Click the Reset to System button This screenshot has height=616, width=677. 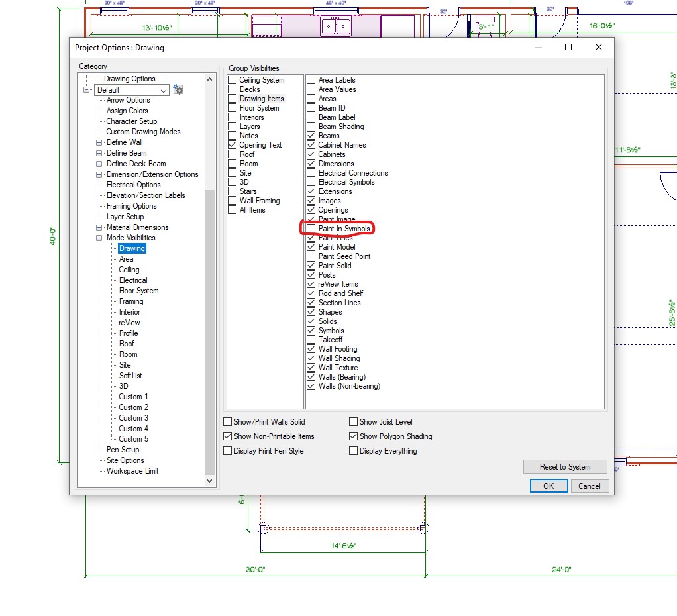point(565,466)
